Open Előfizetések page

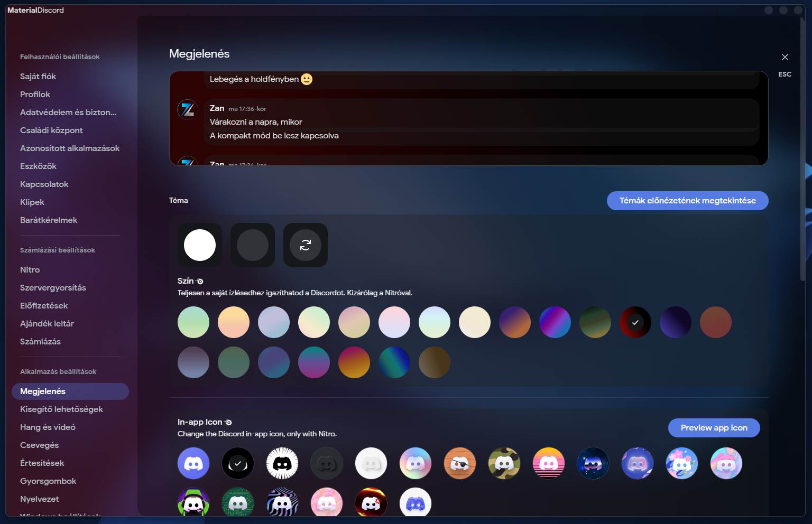pyautogui.click(x=70, y=306)
